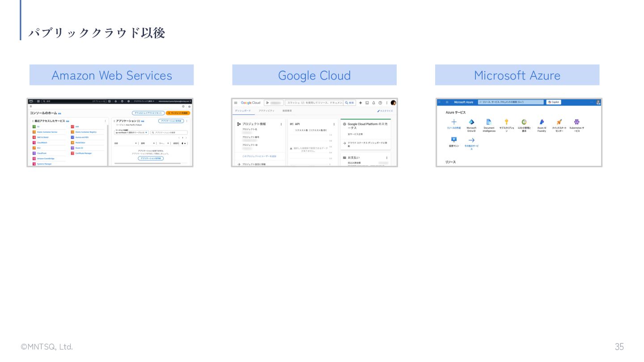Screen dimensions: 644x362
Task: Click Copilot button in Azure header
Action: click(554, 102)
